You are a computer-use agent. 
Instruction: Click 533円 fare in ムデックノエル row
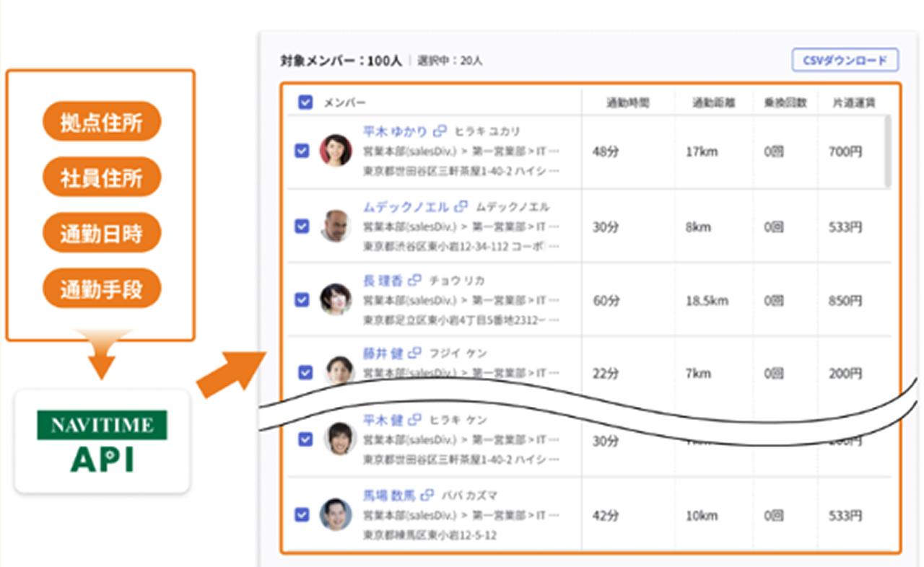pyautogui.click(x=845, y=227)
